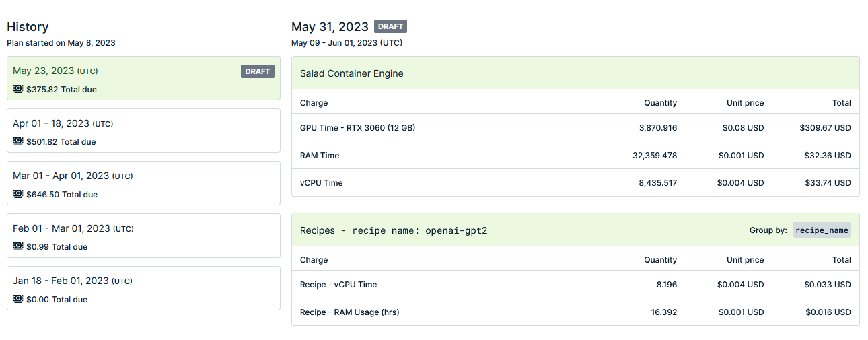Click the Recipes openai-gpt2 section header
Screen dimensions: 868x340
point(575,230)
